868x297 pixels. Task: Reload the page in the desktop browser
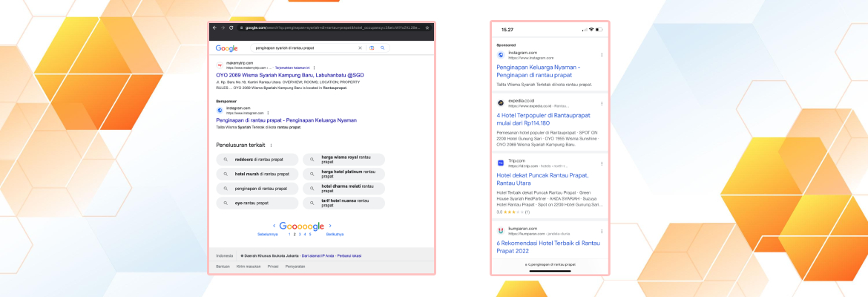pyautogui.click(x=231, y=27)
